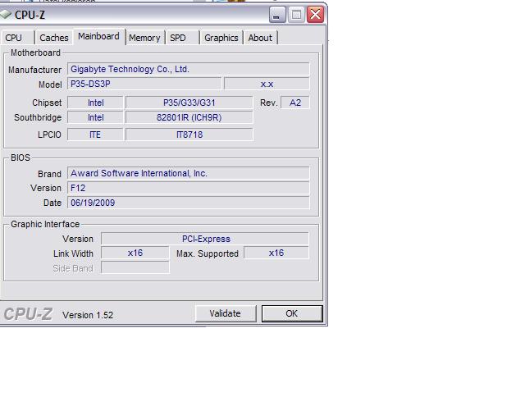Open the About tab
This screenshot has width=525, height=420.
click(x=260, y=38)
